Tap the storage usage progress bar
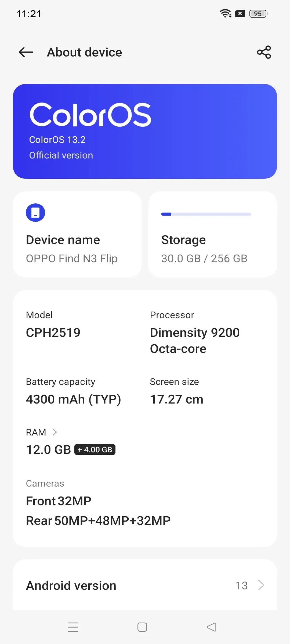Image resolution: width=290 pixels, height=644 pixels. [x=206, y=214]
